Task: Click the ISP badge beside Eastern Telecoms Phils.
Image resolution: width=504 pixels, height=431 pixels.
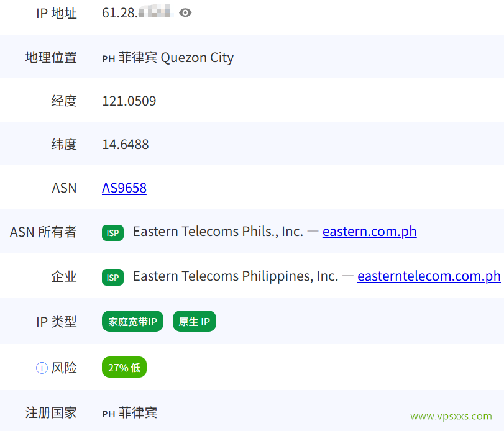Action: pos(113,233)
